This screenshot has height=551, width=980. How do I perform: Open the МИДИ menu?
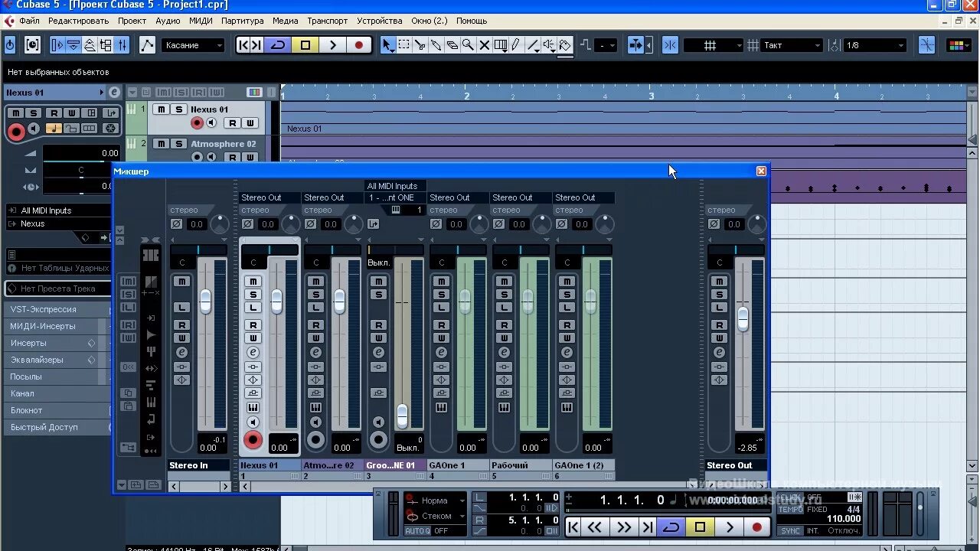click(x=201, y=21)
